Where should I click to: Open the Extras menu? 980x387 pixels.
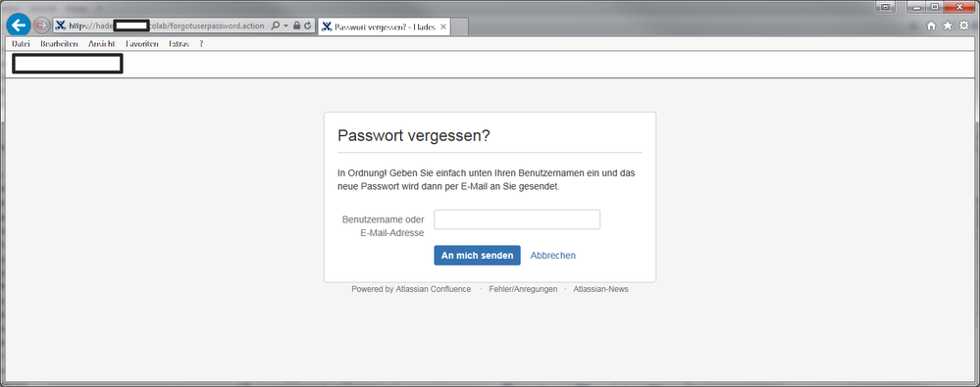180,44
